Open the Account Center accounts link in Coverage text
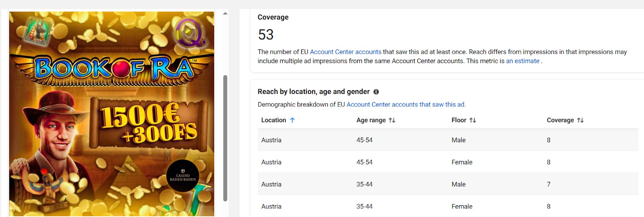This screenshot has height=217, width=644. (345, 52)
